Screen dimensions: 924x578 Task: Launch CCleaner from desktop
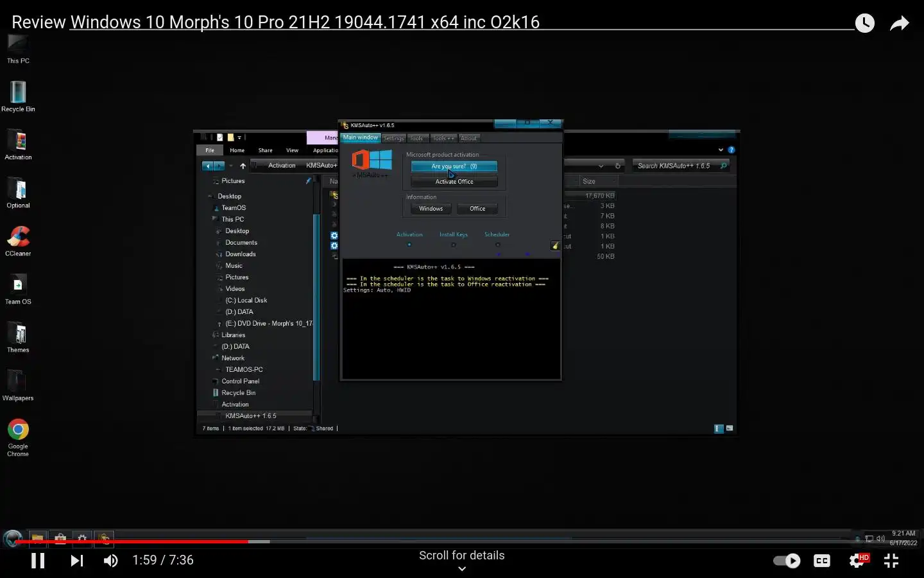pyautogui.click(x=18, y=241)
